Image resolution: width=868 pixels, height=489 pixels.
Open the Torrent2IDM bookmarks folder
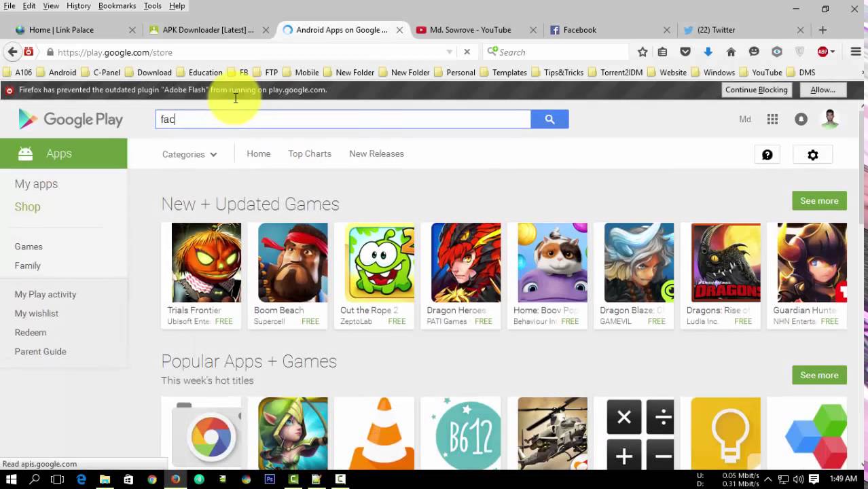point(615,72)
